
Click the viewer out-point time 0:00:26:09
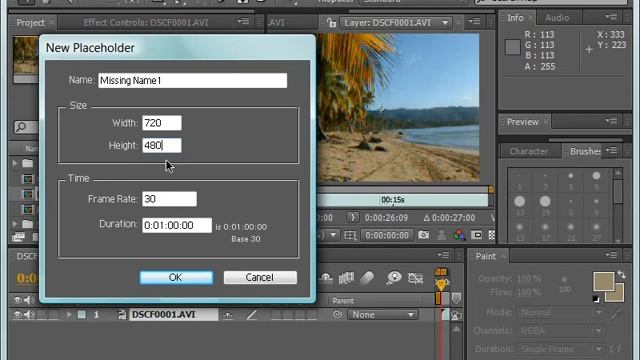point(386,218)
